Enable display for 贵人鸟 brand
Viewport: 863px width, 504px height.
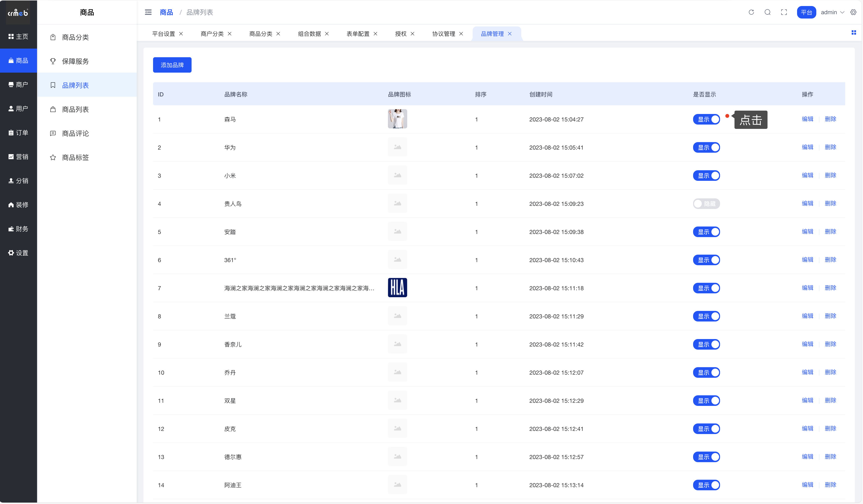[x=706, y=204]
